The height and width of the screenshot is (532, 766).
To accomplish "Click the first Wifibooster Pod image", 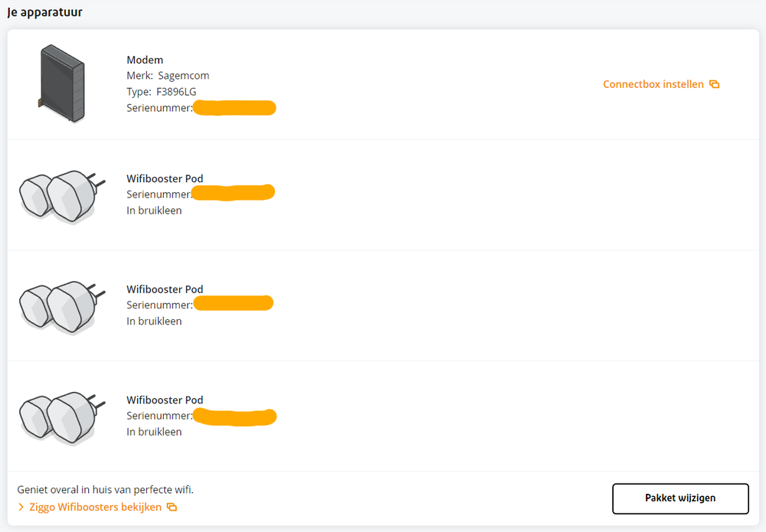I will (59, 196).
